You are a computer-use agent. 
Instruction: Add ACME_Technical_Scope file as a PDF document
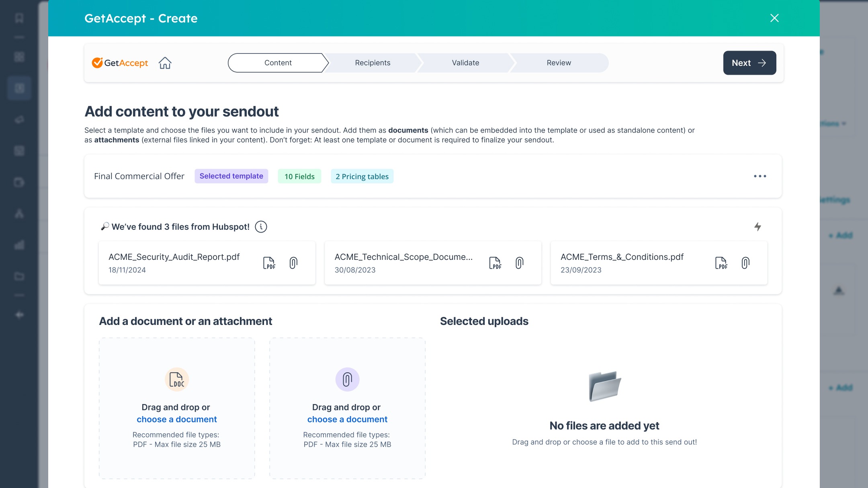pyautogui.click(x=495, y=263)
